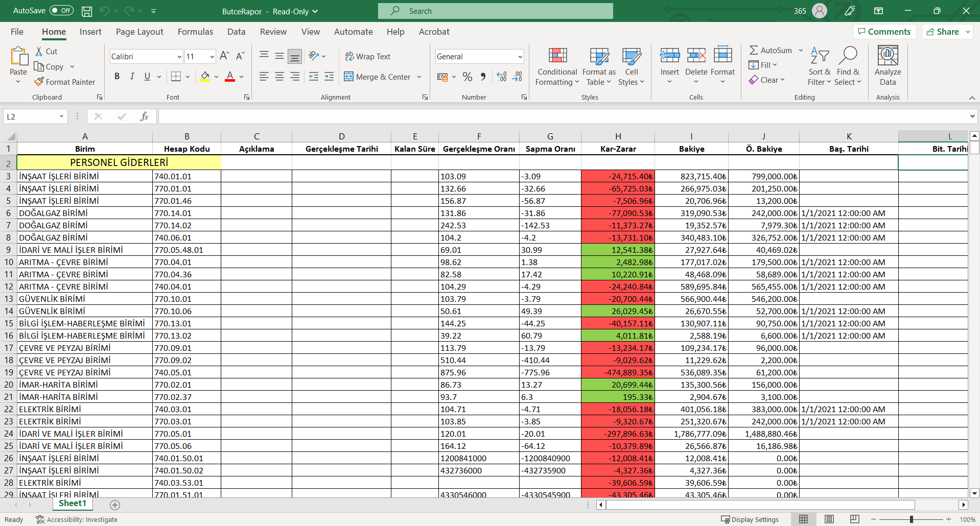Click the zoom slider in status bar

pos(911,519)
